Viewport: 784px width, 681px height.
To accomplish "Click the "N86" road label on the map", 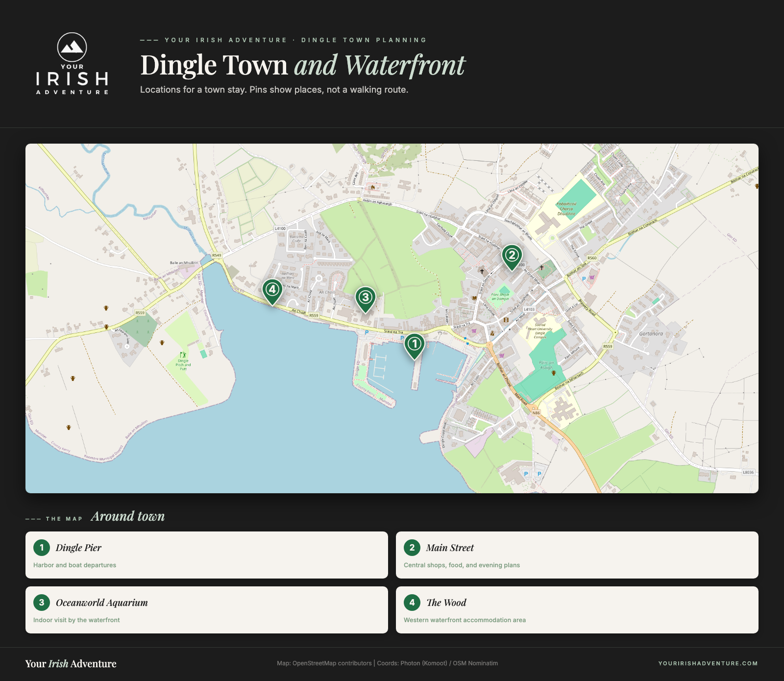I will coord(536,413).
